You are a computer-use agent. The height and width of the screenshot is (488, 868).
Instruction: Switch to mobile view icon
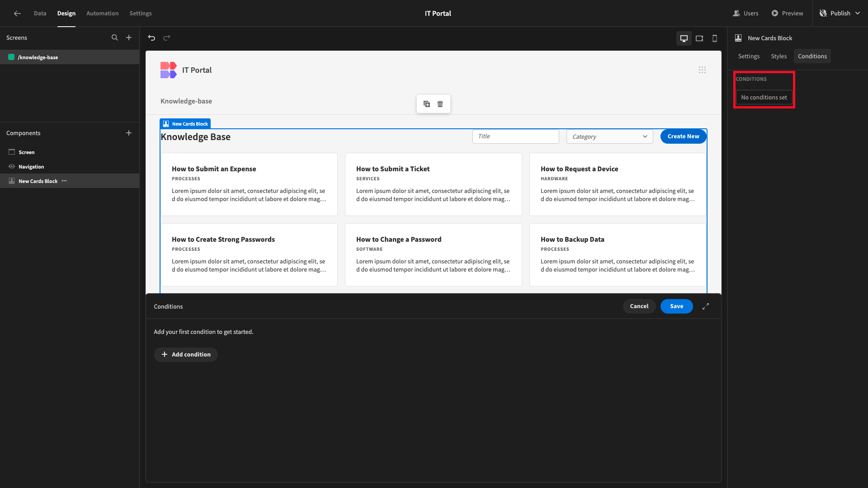pyautogui.click(x=715, y=38)
